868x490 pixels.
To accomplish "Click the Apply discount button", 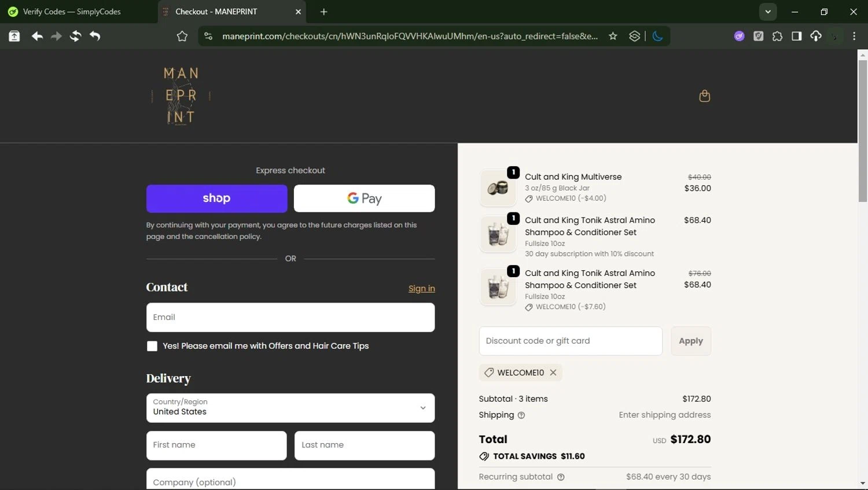I will click(x=691, y=341).
